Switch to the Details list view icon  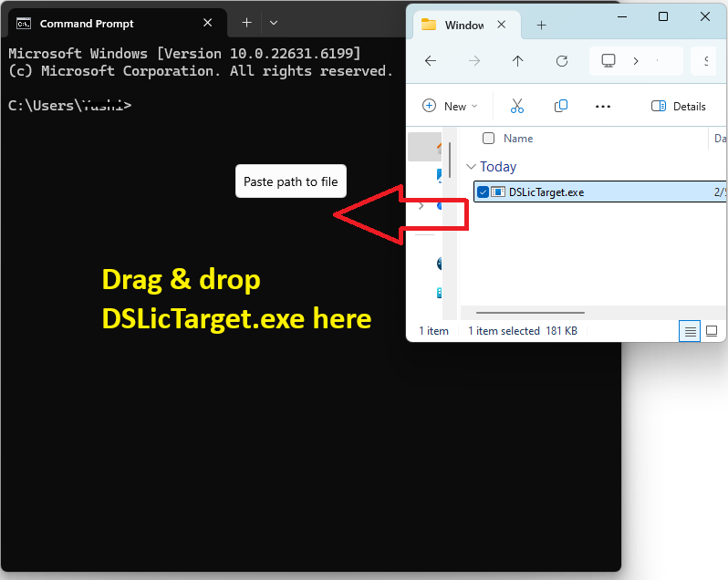coord(691,331)
